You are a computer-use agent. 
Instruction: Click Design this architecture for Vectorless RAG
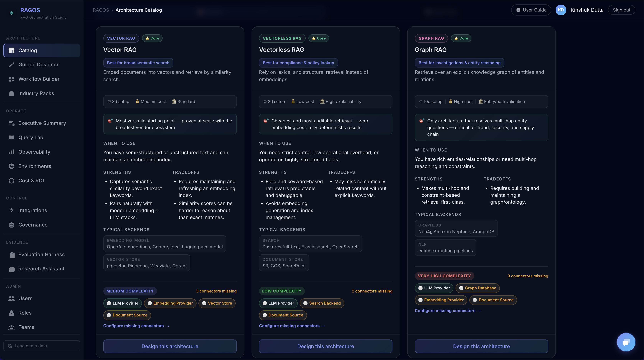(x=326, y=346)
